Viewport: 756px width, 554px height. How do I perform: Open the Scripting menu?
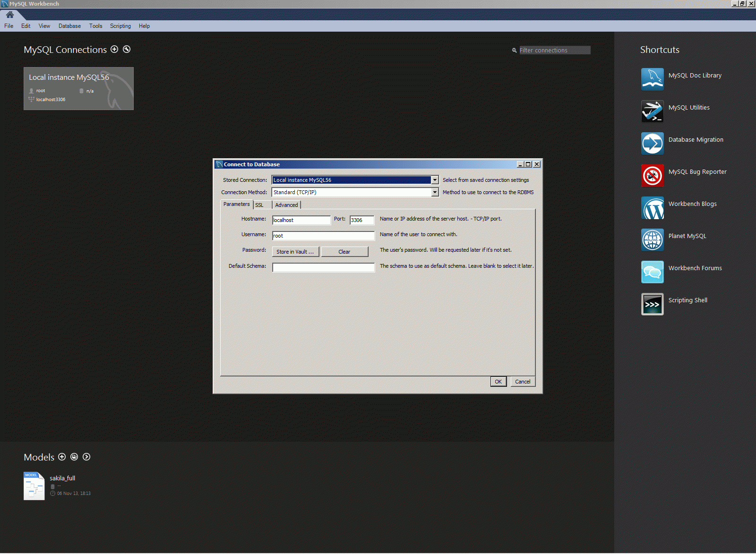pyautogui.click(x=120, y=26)
